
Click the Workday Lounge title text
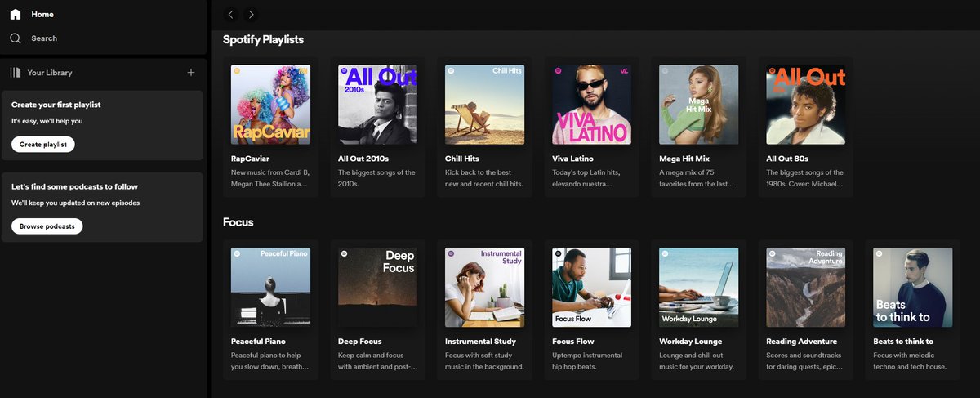pos(691,342)
